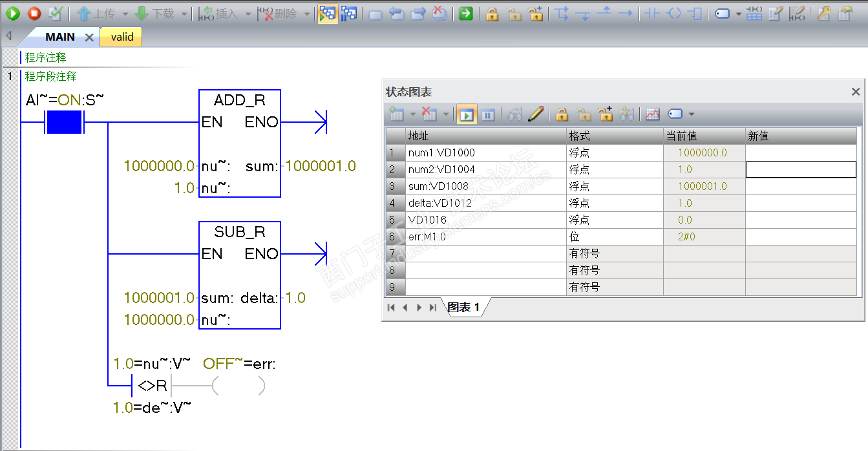This screenshot has width=868, height=451.
Task: Close the MAIN tab
Action: pyautogui.click(x=89, y=37)
